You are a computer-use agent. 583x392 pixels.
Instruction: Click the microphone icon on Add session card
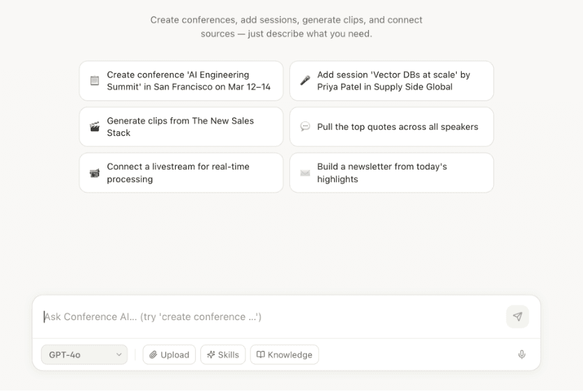pos(305,81)
